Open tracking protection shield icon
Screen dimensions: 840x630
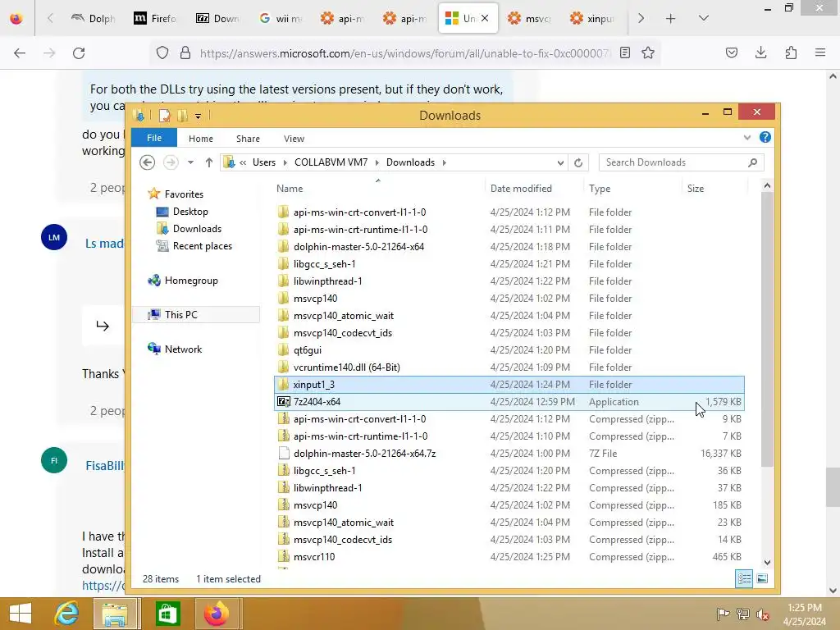point(162,53)
